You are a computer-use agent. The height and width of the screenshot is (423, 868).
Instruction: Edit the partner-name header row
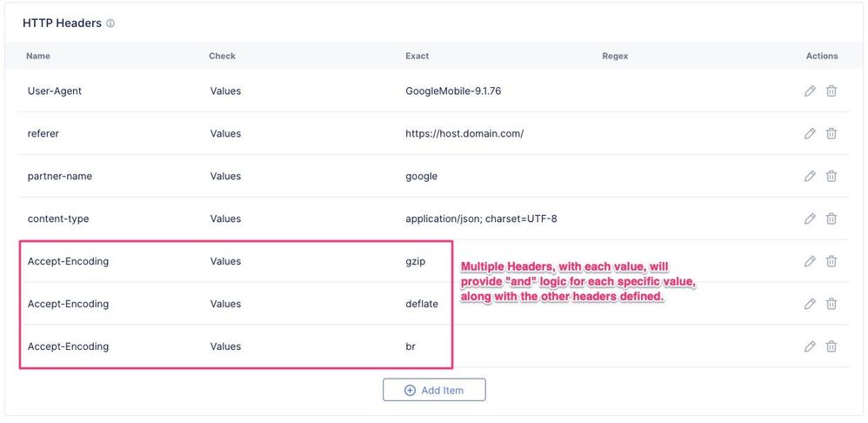810,176
